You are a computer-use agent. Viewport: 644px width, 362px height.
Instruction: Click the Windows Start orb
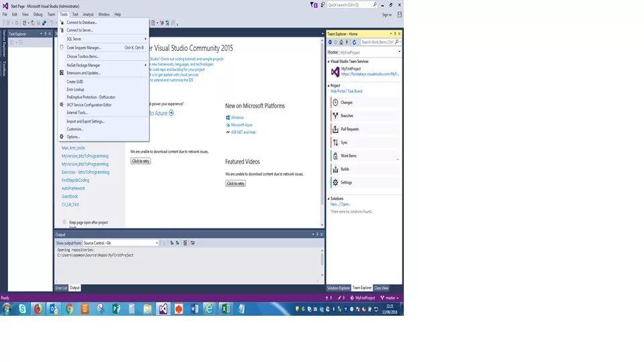point(7,308)
